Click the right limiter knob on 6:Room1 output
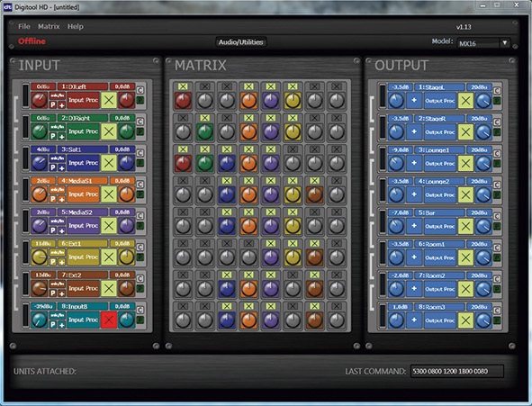This screenshot has height=406, width=532. point(483,257)
